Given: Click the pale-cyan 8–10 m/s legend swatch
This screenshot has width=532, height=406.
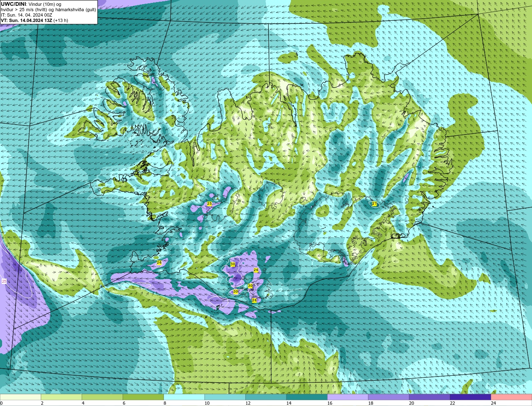Looking at the screenshot, I should click(184, 397).
